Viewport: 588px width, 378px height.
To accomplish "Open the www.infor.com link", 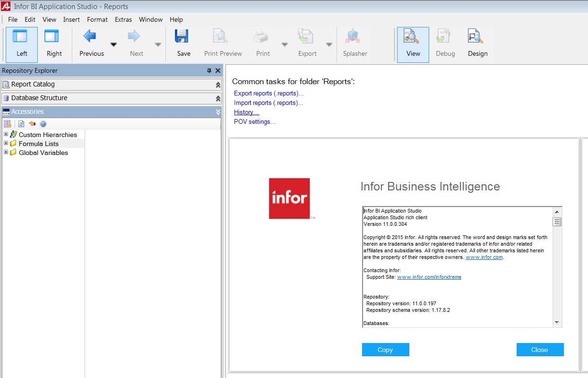I will tap(484, 258).
